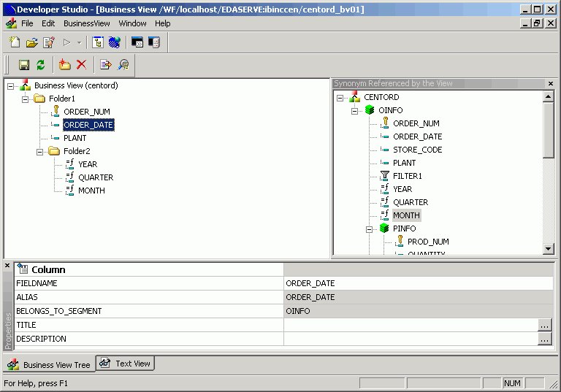Click the green Refresh arrows icon
The height and width of the screenshot is (392, 561).
(41, 64)
